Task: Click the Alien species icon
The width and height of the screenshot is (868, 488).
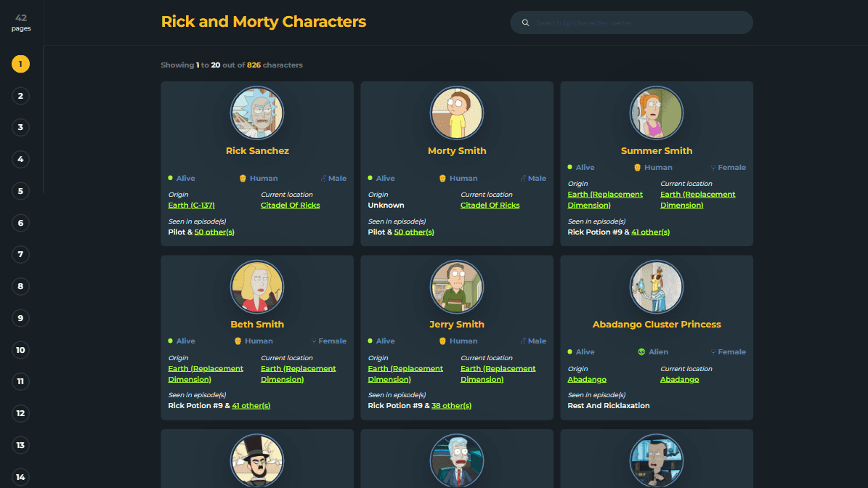Action: (641, 352)
